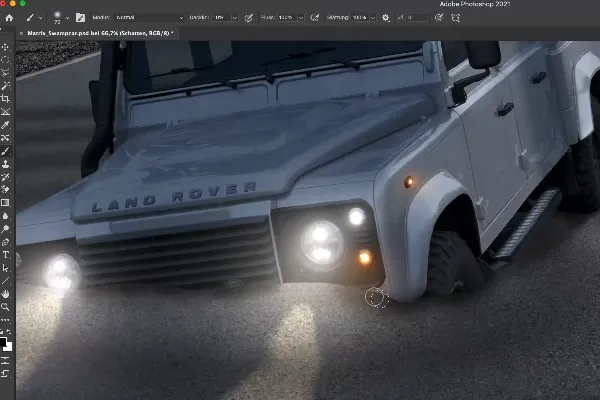Select the Gradient tool
This screenshot has width=600, height=400.
[x=5, y=203]
